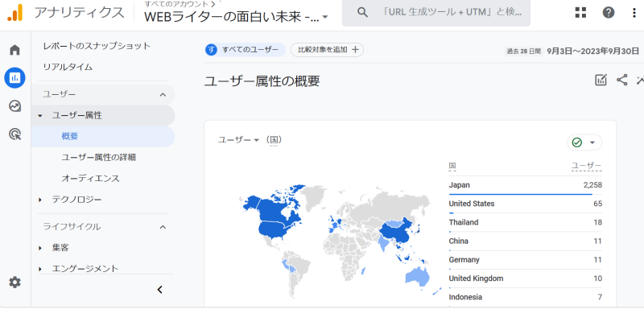Click the ユーザー column header in table
This screenshot has width=644, height=326.
[587, 166]
